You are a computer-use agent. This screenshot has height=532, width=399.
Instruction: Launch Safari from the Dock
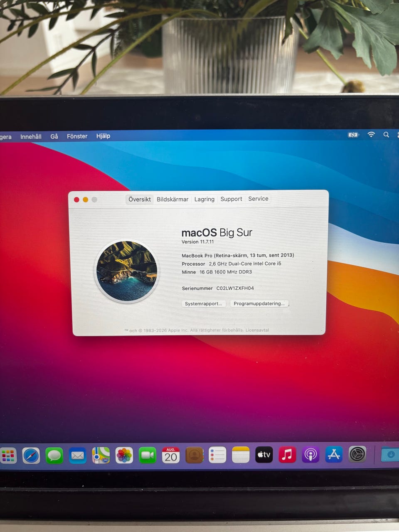[x=31, y=456]
